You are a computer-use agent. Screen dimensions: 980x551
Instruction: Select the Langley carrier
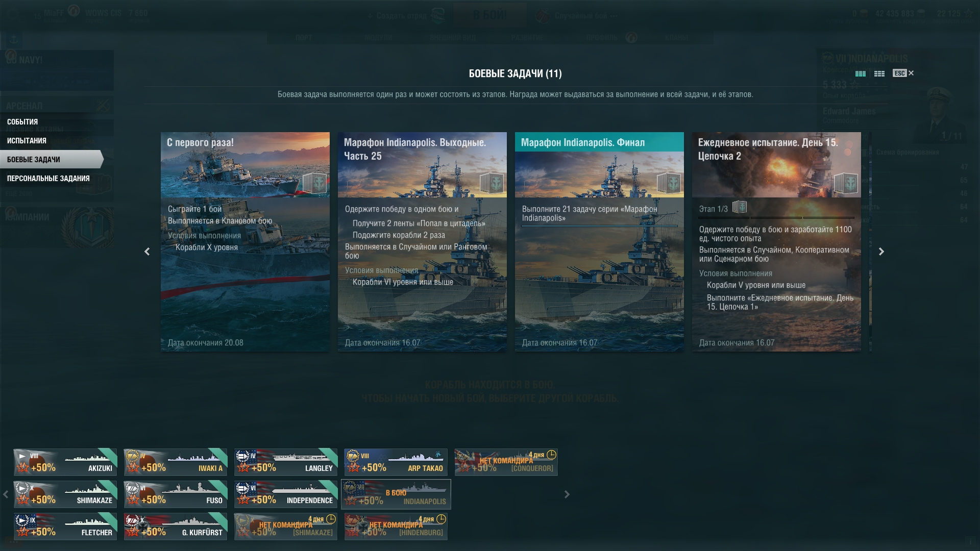pos(286,462)
